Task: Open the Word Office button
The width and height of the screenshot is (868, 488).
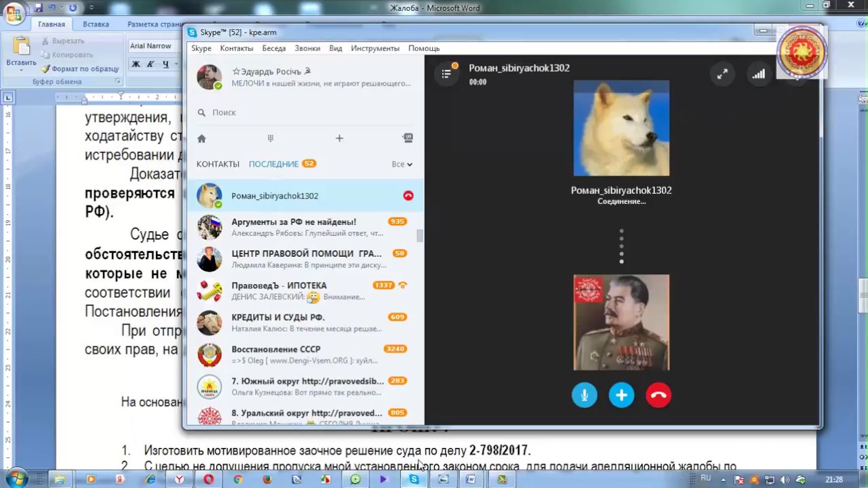Action: 14,13
